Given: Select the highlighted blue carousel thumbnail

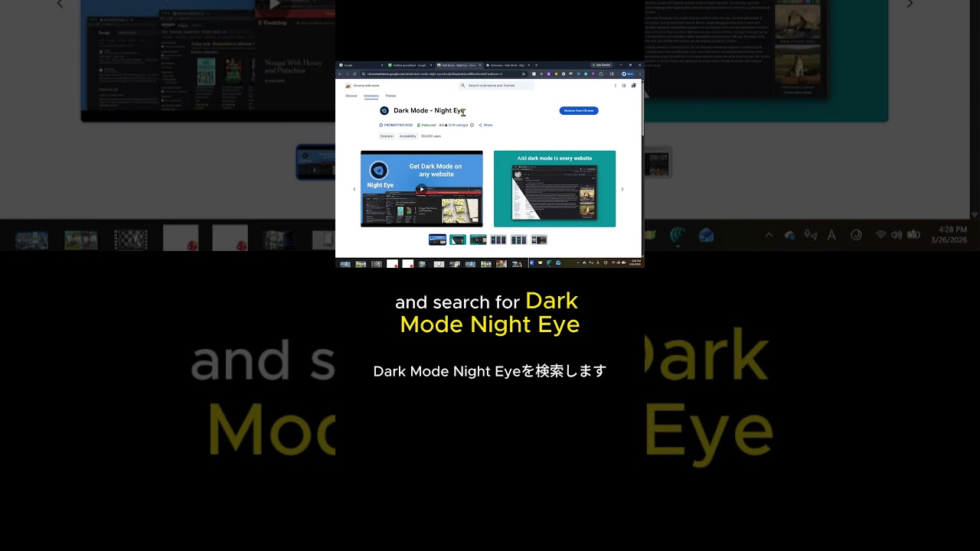Looking at the screenshot, I should (437, 240).
